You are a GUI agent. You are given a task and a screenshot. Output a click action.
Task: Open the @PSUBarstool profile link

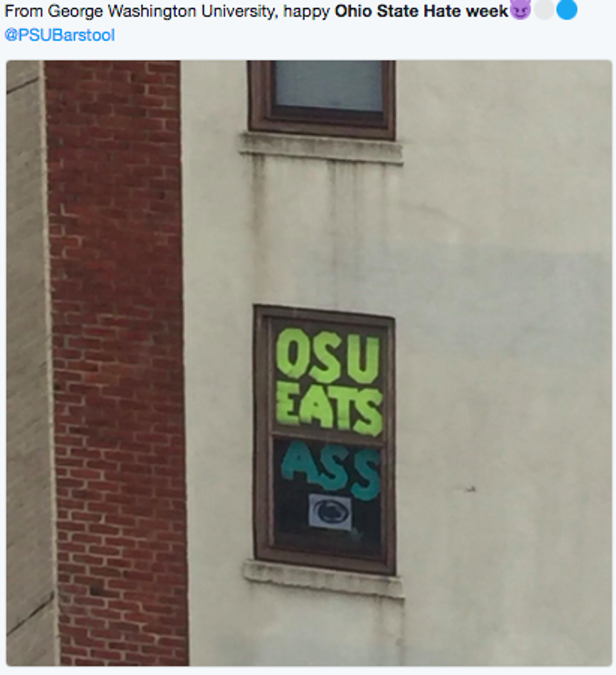click(60, 35)
